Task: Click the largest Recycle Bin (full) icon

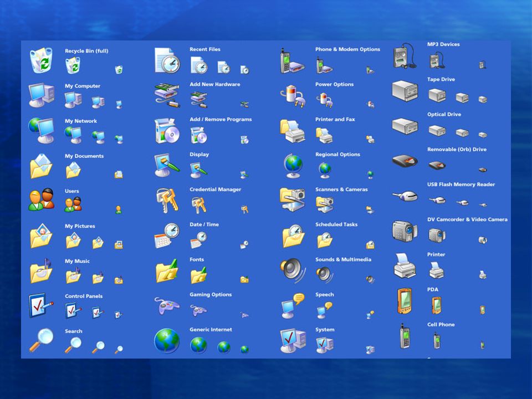Action: click(x=42, y=60)
